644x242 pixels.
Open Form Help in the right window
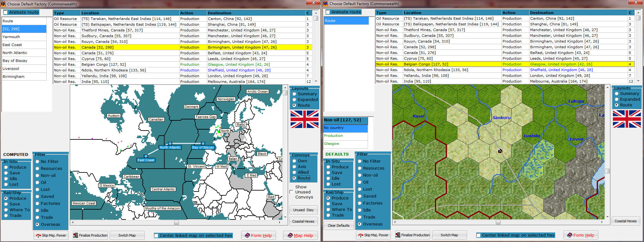(581, 235)
